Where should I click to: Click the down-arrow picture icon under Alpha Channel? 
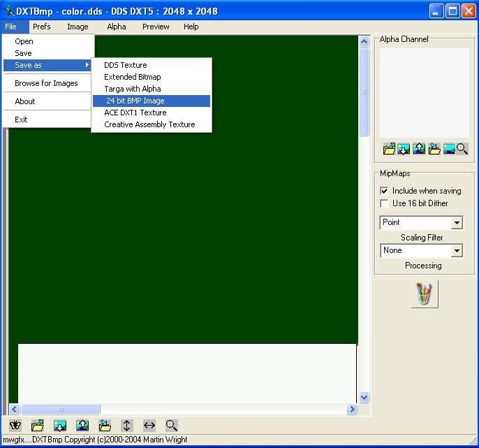(404, 149)
